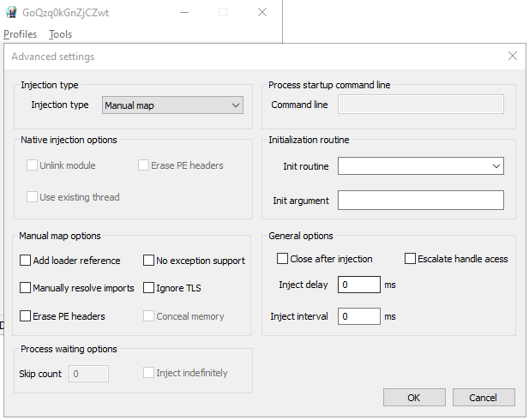Click the Cancel button
Viewport: 529px width, 420px height.
coord(484,398)
